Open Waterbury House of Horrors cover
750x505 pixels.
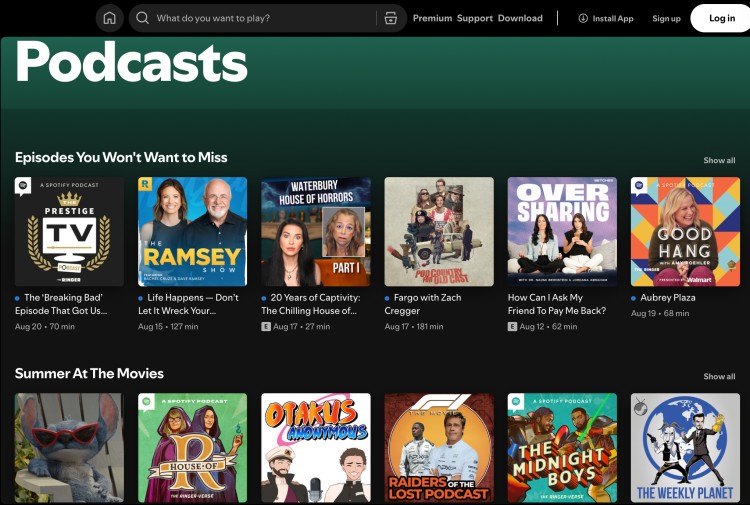(316, 232)
